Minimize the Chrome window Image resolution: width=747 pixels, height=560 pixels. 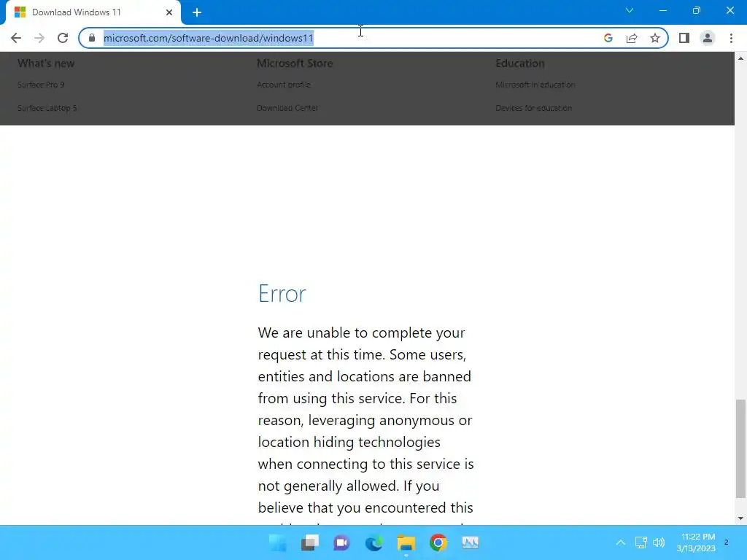662,10
